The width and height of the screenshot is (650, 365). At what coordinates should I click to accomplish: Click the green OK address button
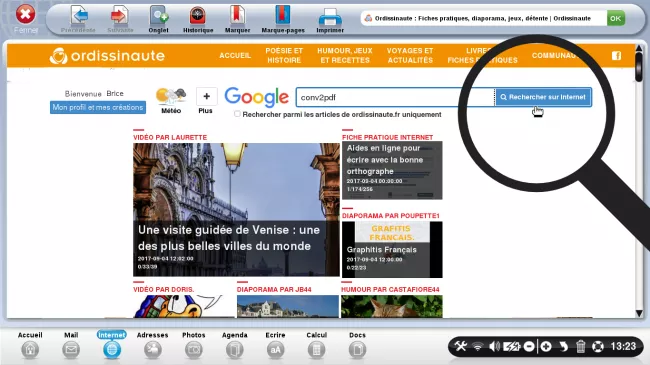click(x=616, y=18)
